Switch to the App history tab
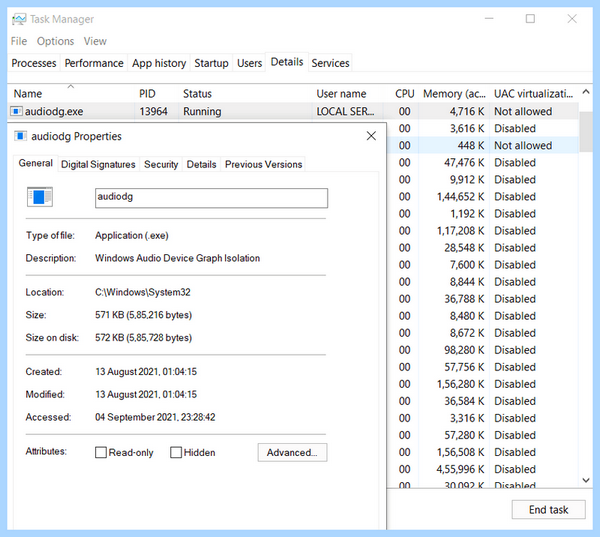 (x=159, y=63)
